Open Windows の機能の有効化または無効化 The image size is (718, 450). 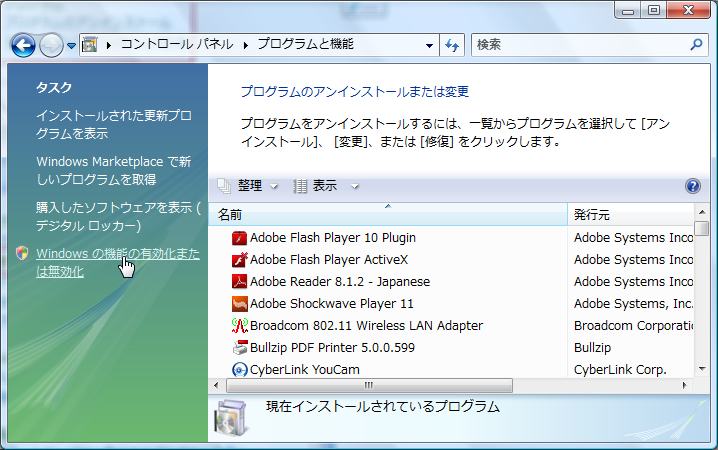(118, 262)
